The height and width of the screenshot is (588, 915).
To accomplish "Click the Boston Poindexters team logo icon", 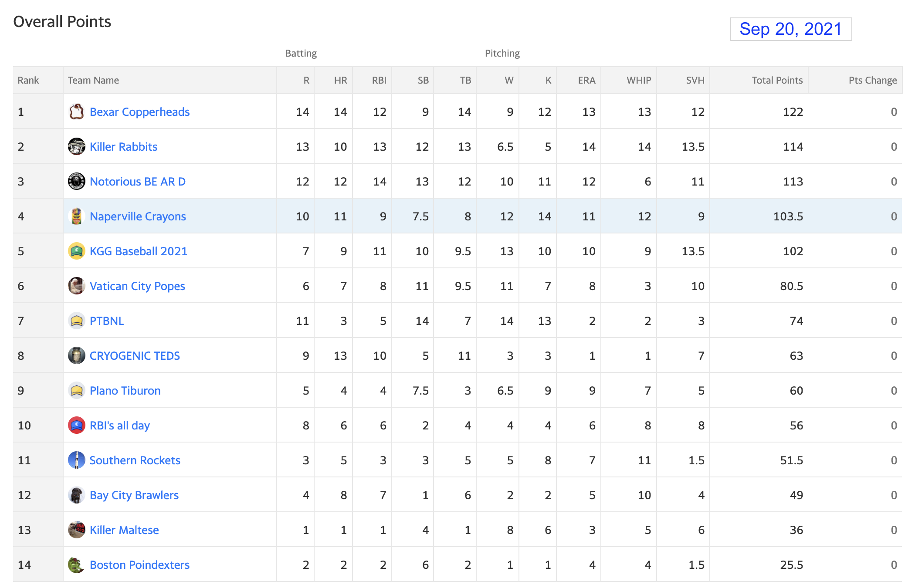I will [x=76, y=564].
